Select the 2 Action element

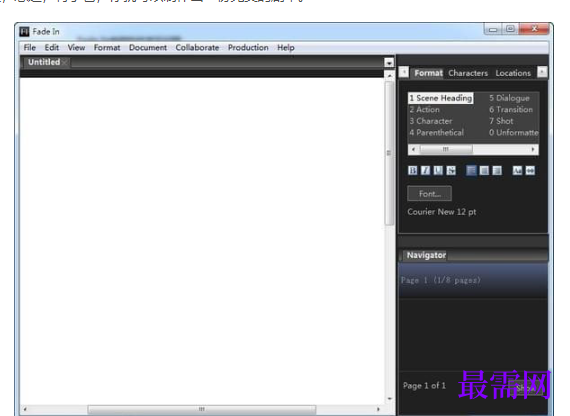coord(425,109)
